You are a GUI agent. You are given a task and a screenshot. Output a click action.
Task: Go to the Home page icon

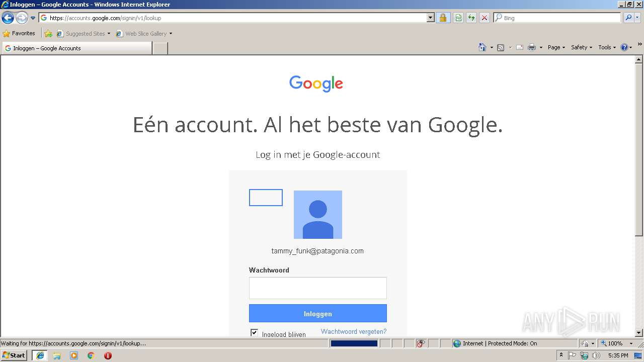[482, 47]
